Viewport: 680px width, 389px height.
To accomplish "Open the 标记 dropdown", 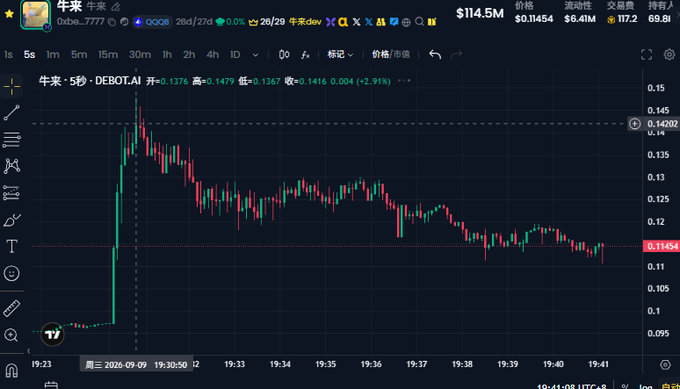I will pyautogui.click(x=340, y=55).
